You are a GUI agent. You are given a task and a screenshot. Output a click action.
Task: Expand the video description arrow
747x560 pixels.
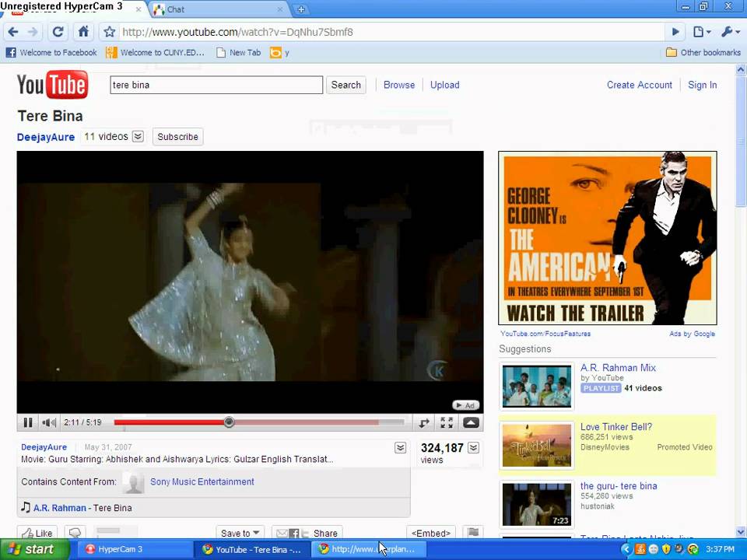401,448
